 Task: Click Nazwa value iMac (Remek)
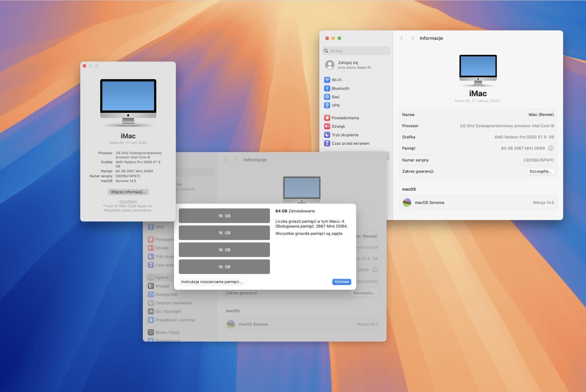pos(541,115)
